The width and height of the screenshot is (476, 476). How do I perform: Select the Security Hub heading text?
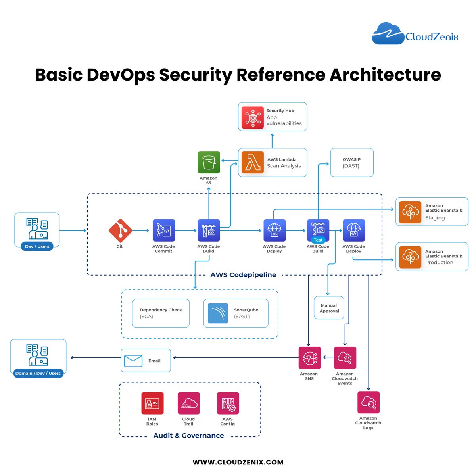[x=280, y=111]
